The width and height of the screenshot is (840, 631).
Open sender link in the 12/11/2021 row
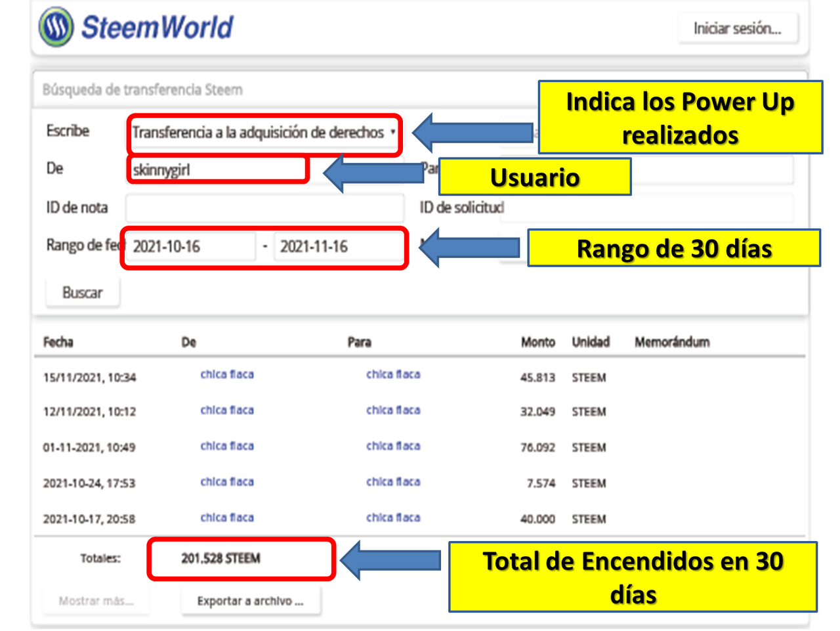[227, 410]
